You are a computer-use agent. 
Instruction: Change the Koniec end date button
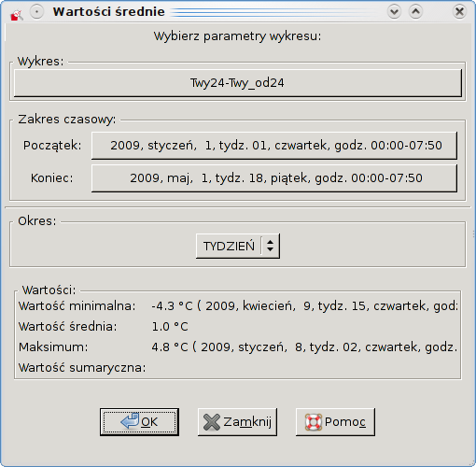tap(274, 178)
